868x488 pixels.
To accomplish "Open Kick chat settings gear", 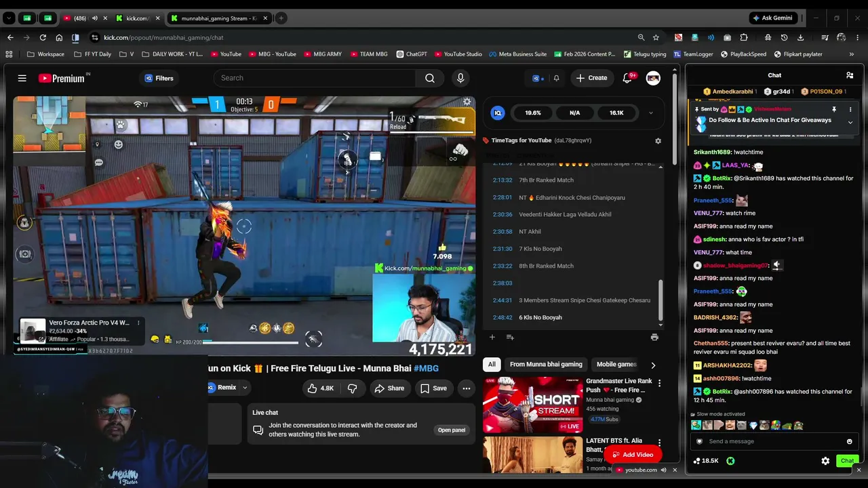I will click(x=825, y=461).
